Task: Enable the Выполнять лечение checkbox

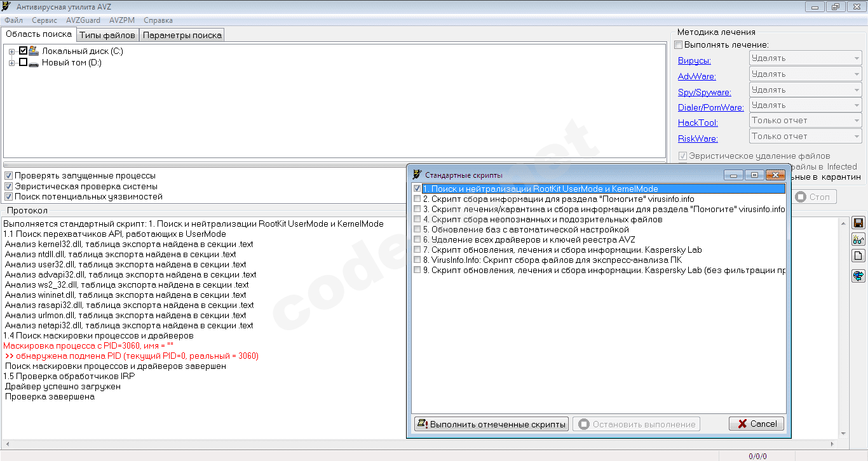Action: coord(679,45)
